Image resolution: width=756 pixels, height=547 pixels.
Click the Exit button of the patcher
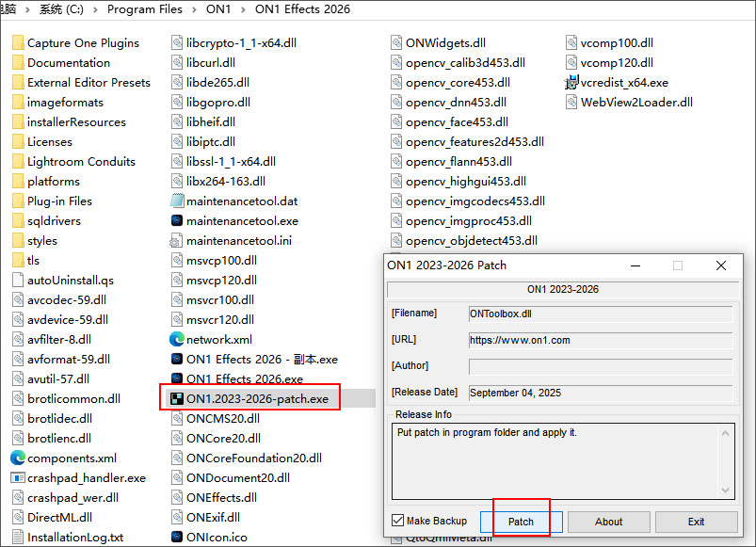point(696,522)
